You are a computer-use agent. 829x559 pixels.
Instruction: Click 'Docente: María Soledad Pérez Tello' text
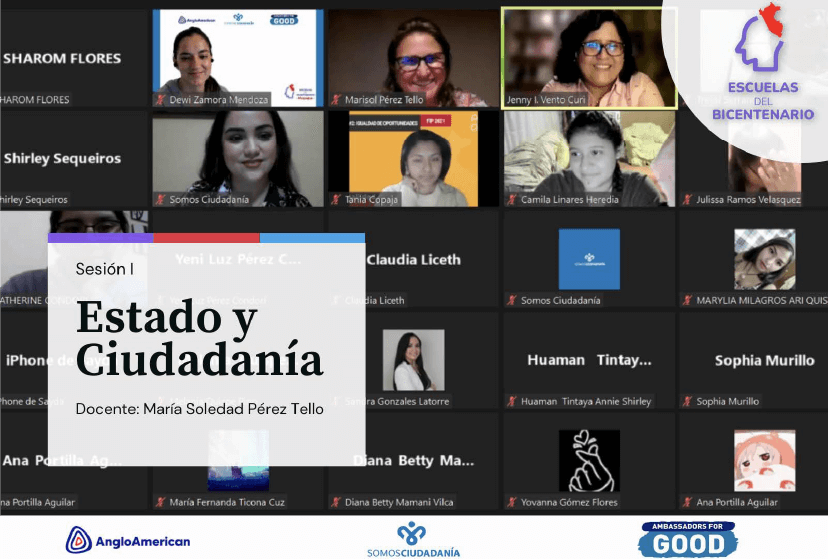pos(199,409)
